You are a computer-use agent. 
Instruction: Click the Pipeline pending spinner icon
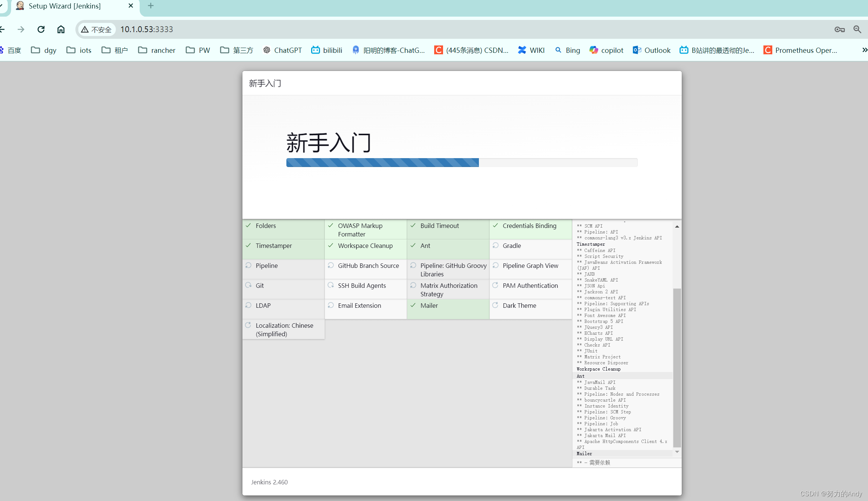click(x=248, y=265)
